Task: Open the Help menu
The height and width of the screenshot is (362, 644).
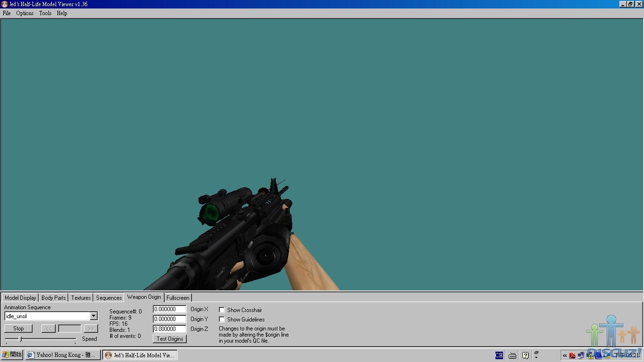Action: tap(62, 13)
